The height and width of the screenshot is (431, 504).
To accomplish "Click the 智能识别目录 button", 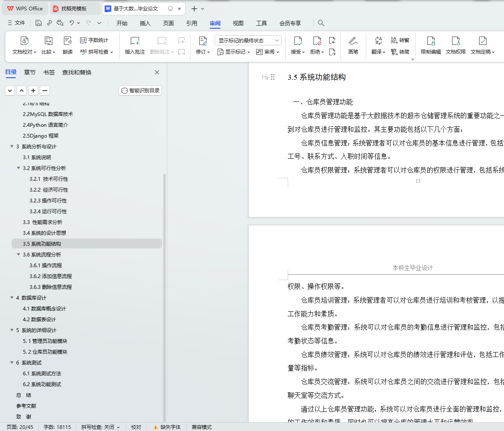I will point(140,90).
